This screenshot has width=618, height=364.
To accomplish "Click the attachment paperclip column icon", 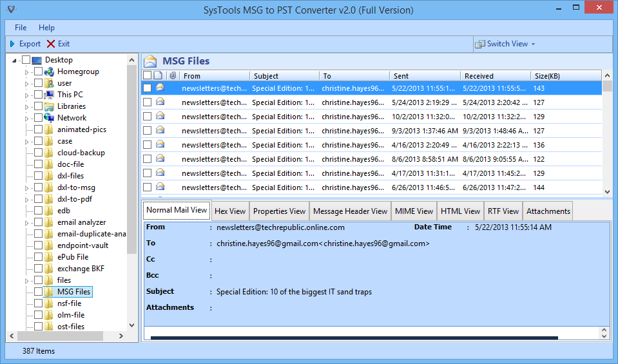I will pos(173,75).
